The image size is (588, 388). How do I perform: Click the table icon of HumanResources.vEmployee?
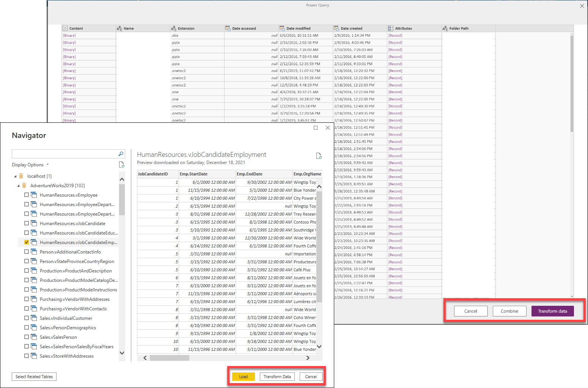34,195
